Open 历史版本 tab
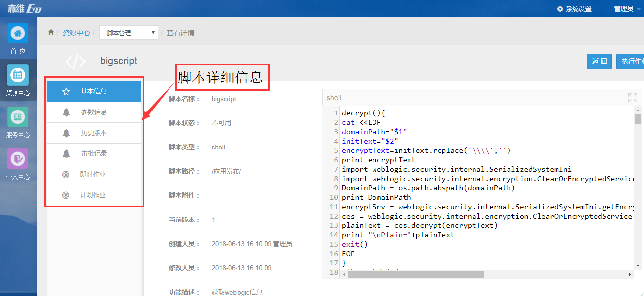The width and height of the screenshot is (644, 296). point(94,133)
